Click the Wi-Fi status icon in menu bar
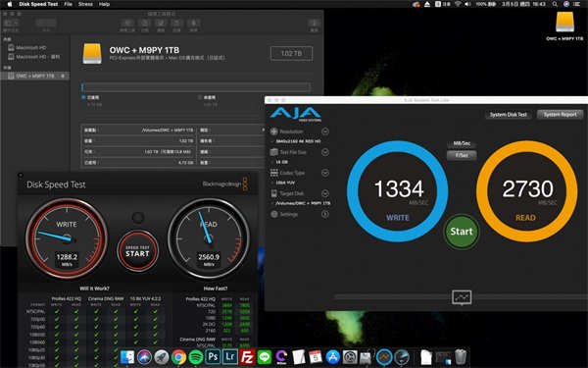 [x=458, y=4]
